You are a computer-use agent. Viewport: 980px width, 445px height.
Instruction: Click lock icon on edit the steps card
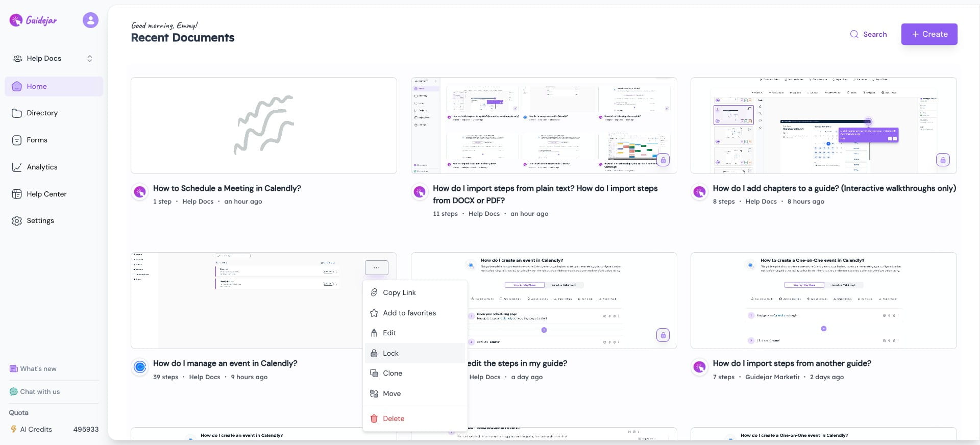coord(663,335)
